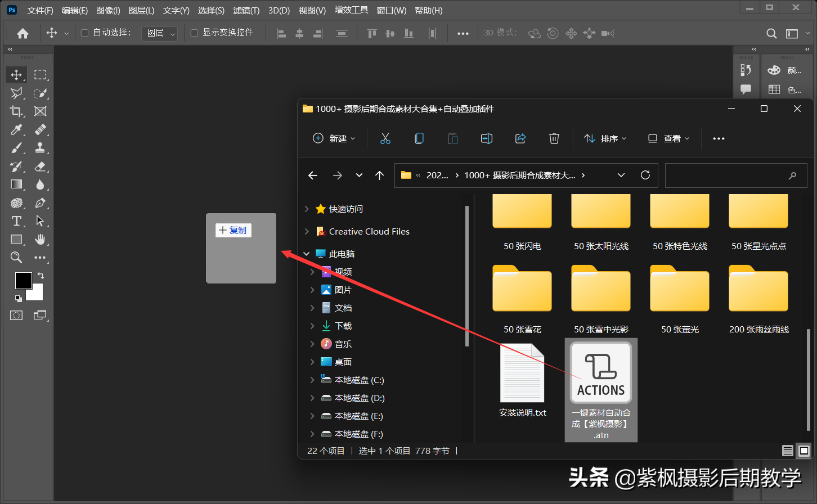This screenshot has height=504, width=817.
Task: Switch Explorer to details list view
Action: 788,451
